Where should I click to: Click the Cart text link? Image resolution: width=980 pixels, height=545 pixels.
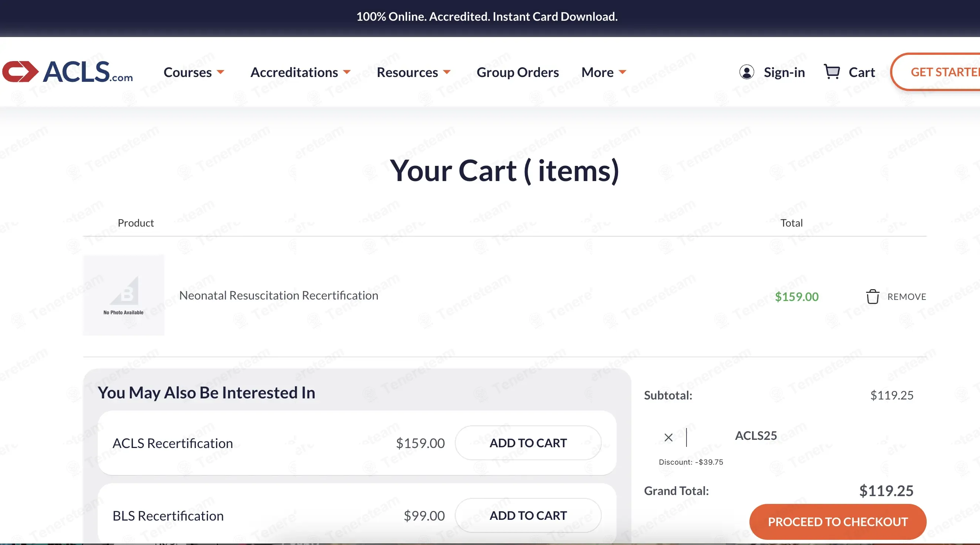(x=862, y=72)
